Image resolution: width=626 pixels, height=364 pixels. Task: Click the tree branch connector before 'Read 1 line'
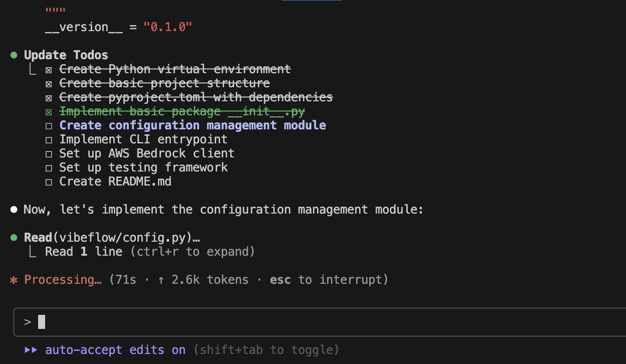pos(32,252)
